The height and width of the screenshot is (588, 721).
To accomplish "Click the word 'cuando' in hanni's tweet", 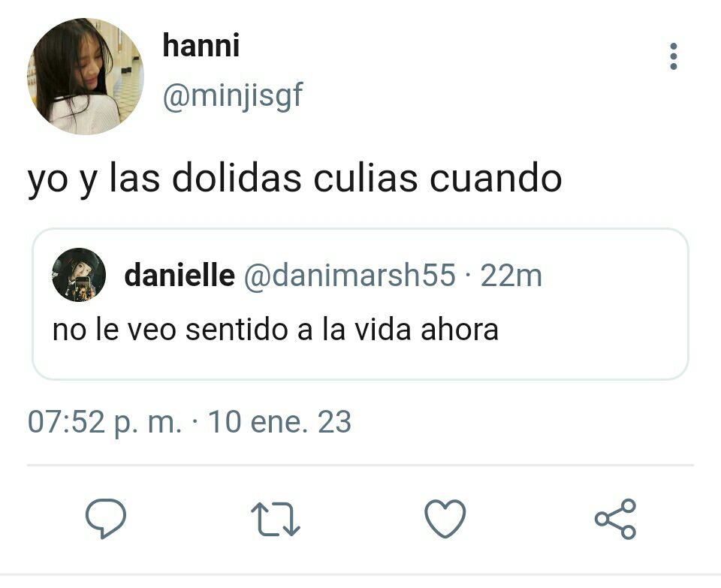I will [x=496, y=178].
